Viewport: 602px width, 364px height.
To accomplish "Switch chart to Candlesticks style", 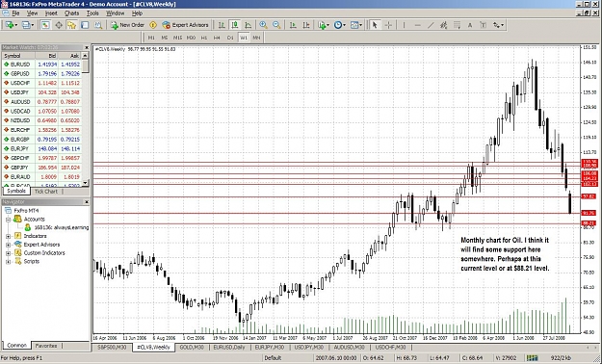I will pos(235,25).
